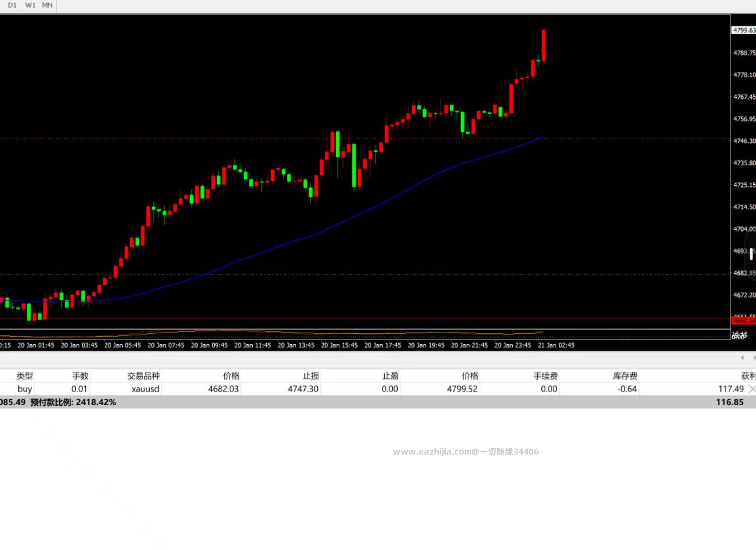Click the left scroll arrow below the chart
Image resolution: width=756 pixels, height=550 pixels.
coord(742,357)
